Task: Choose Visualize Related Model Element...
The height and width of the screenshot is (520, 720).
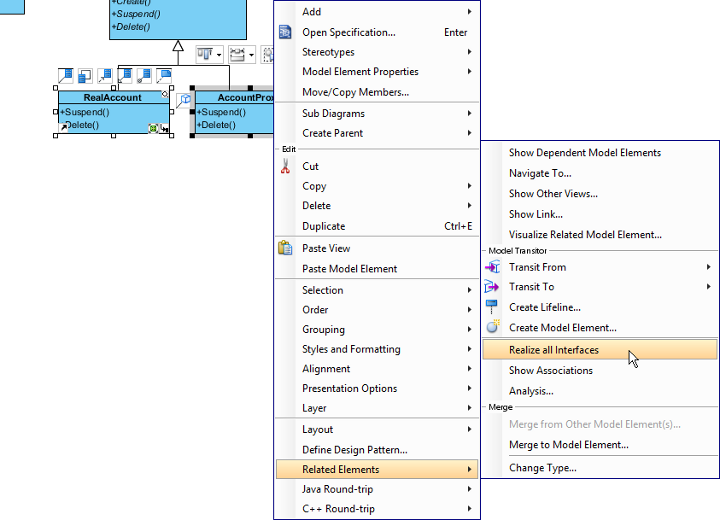Action: tap(600, 234)
